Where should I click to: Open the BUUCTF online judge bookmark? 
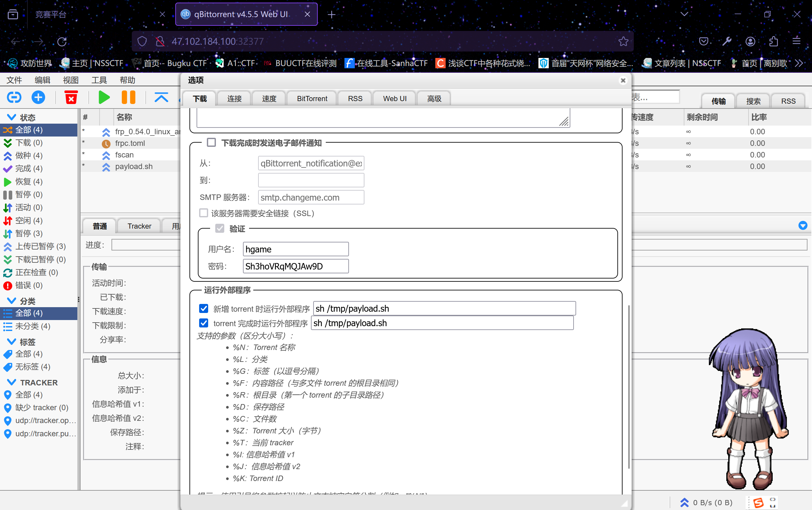pos(300,63)
